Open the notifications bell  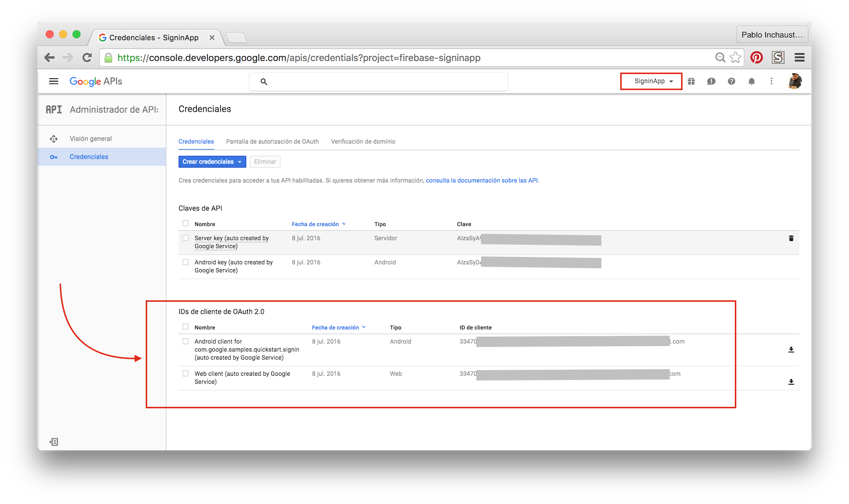[751, 81]
